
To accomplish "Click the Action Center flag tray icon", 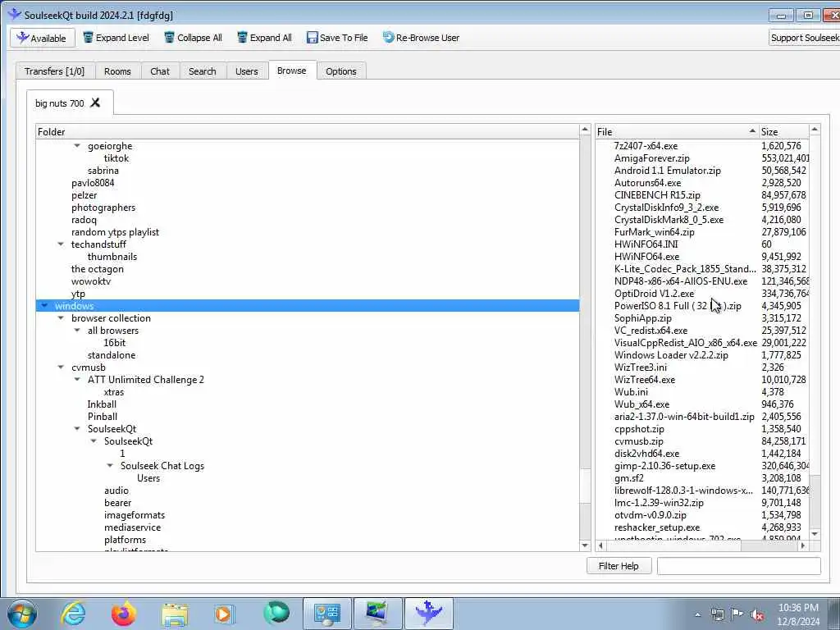I will 737,615.
